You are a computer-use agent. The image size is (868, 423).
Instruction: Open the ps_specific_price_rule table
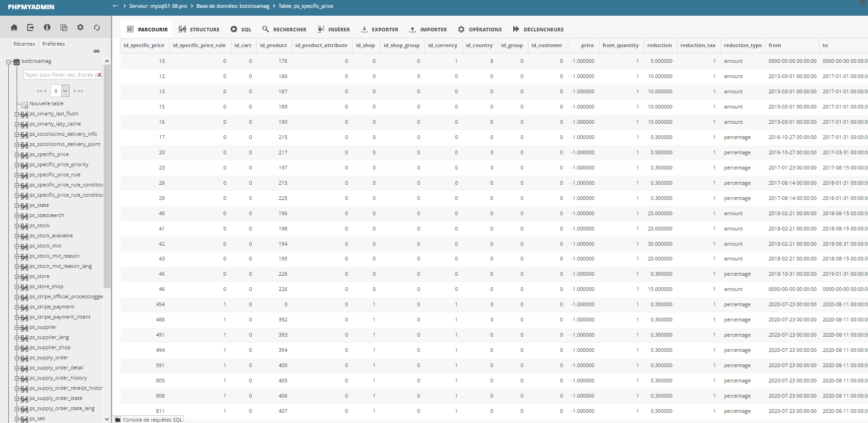coord(55,175)
